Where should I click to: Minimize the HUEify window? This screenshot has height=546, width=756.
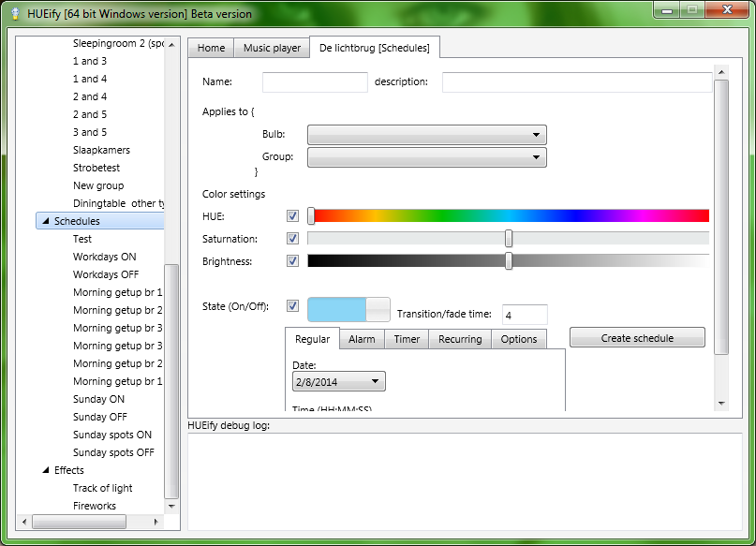point(667,10)
